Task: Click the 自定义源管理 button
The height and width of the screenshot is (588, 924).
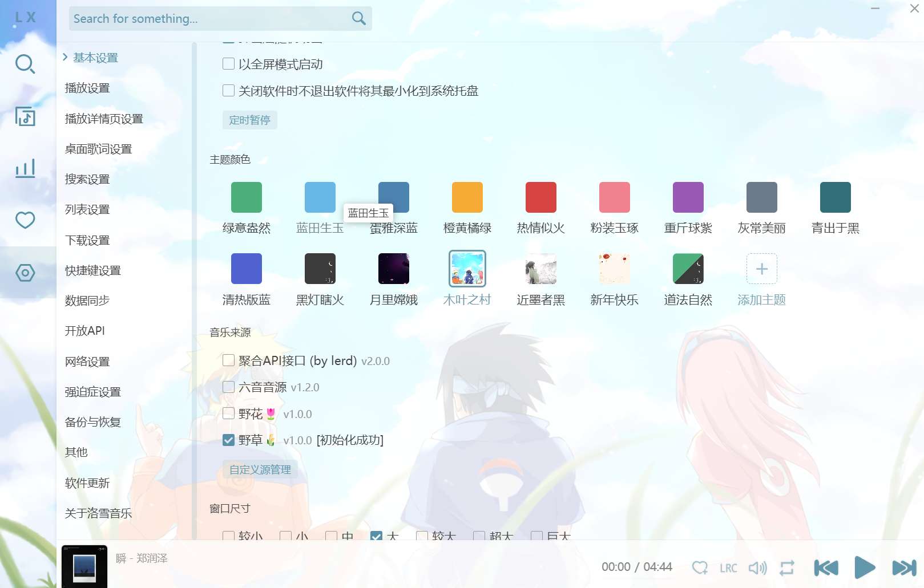Action: (260, 469)
